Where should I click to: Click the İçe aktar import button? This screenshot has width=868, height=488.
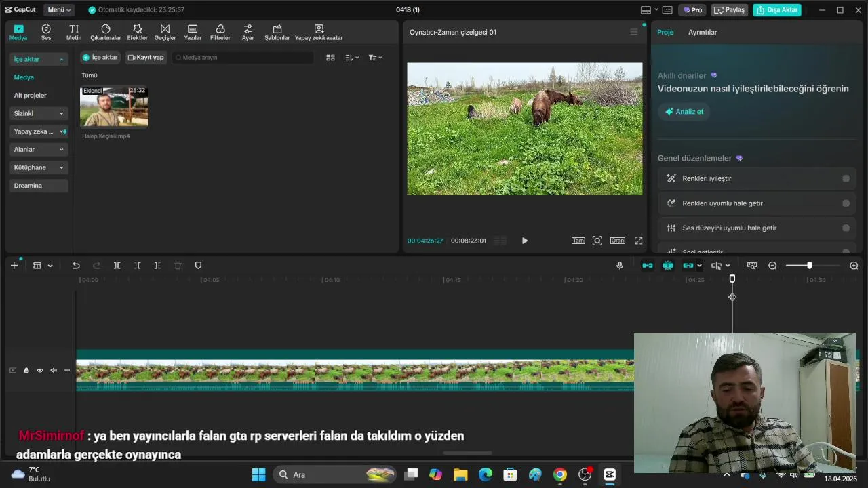click(100, 58)
